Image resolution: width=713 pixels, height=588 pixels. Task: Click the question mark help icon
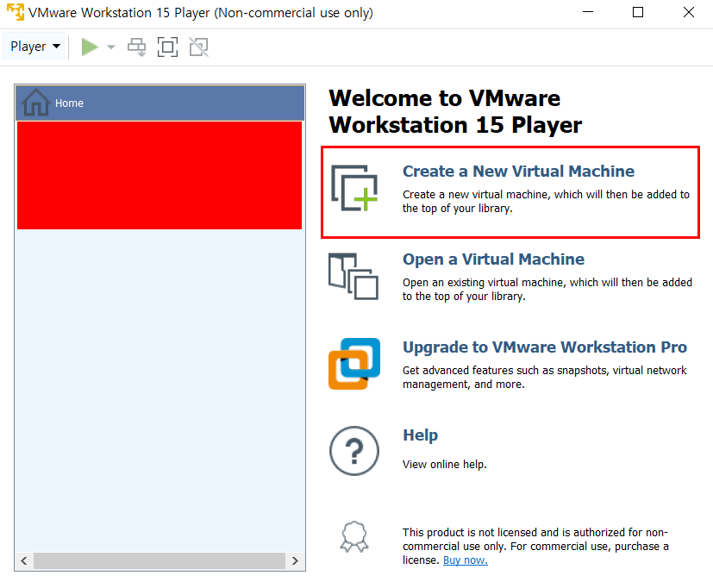(354, 451)
